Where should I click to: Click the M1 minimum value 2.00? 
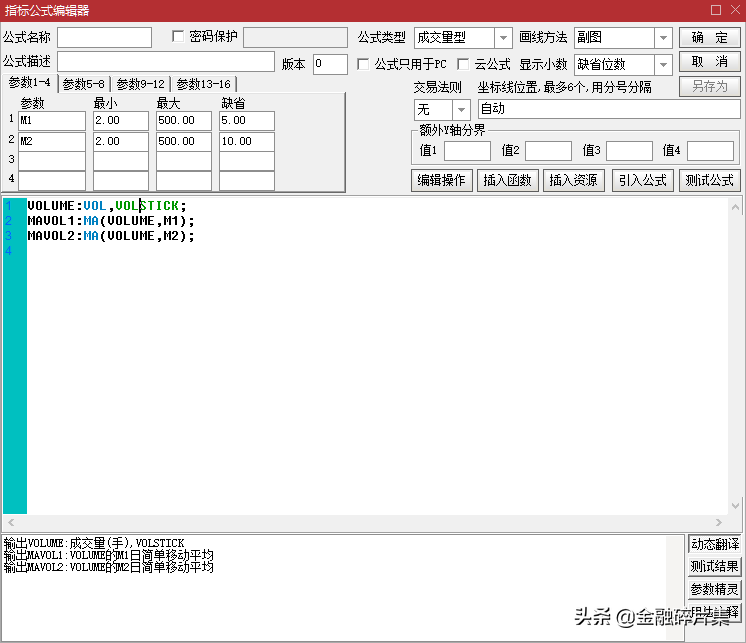coord(121,121)
